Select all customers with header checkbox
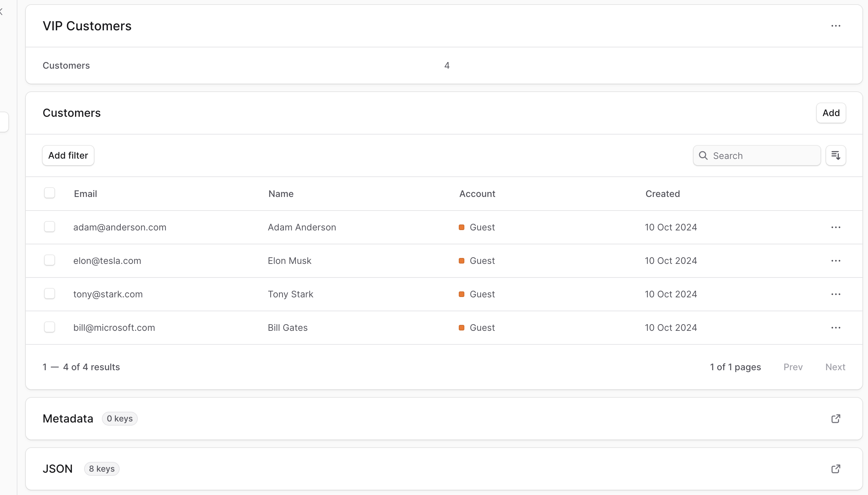Image resolution: width=868 pixels, height=495 pixels. (50, 193)
